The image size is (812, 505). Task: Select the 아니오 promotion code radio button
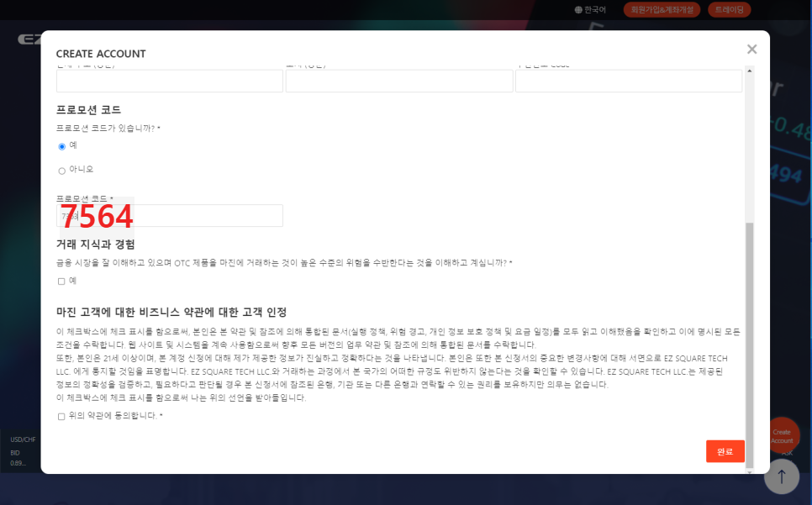[x=61, y=171]
